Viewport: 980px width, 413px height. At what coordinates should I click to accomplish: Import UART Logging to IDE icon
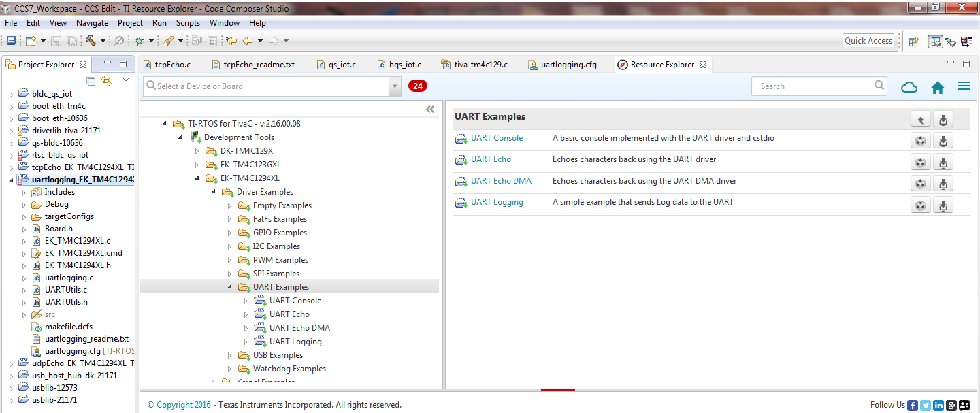(921, 205)
